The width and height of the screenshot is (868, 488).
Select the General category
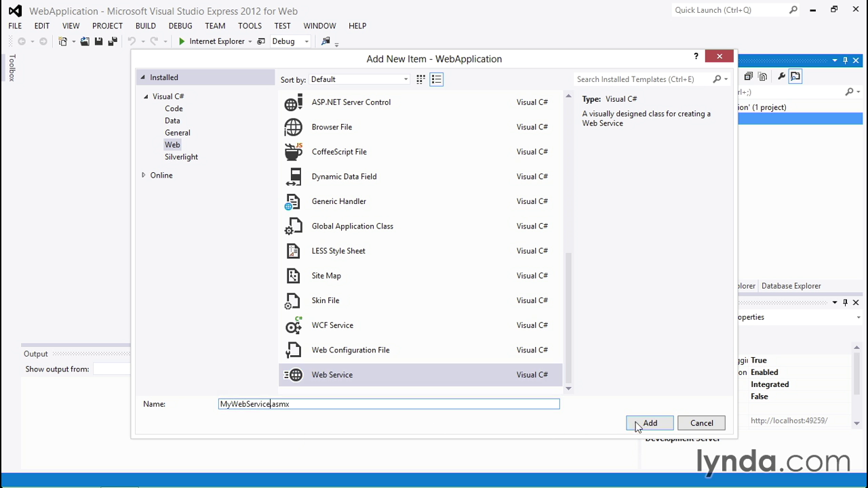tap(177, 133)
